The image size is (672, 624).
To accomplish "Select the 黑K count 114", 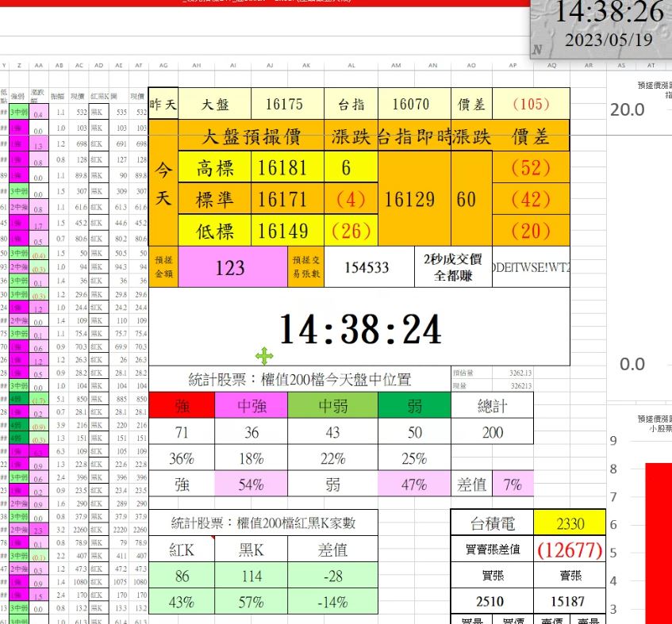I will 252,575.
